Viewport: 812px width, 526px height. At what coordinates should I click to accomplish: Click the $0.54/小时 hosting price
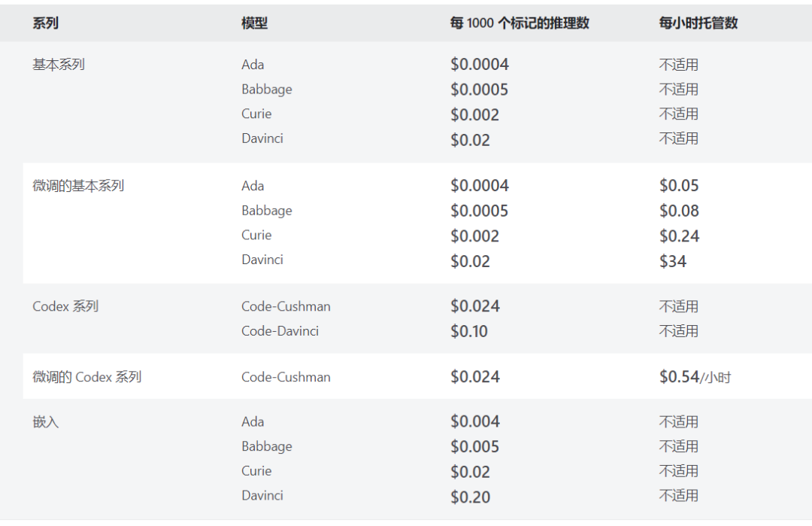pos(695,377)
